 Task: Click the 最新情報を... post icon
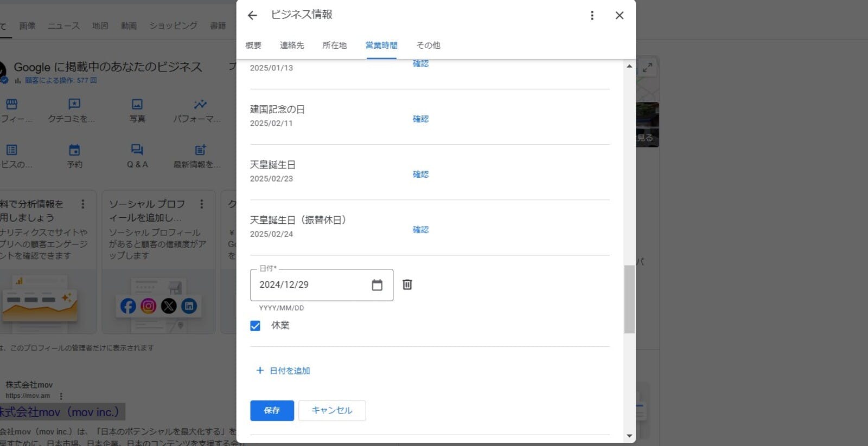tap(200, 150)
